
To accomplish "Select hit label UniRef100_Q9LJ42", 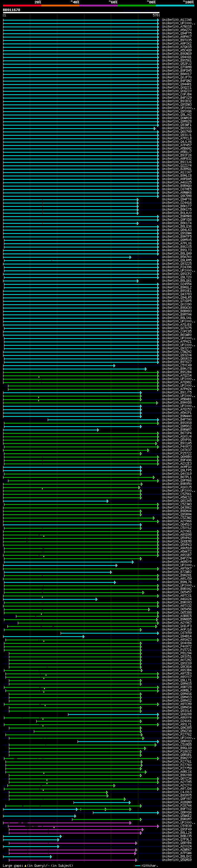I will coord(177,115).
